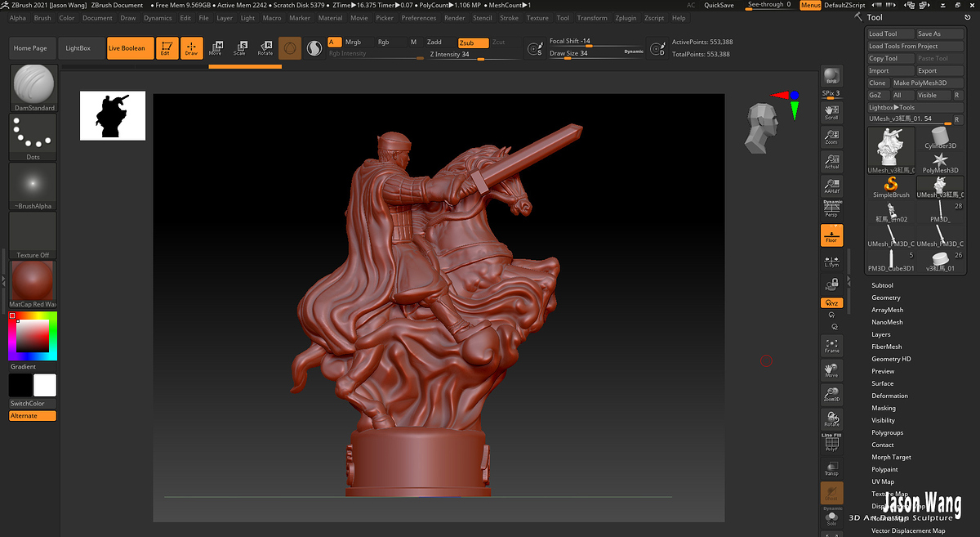Toggle XYZ rotation mode
The image size is (980, 537).
coord(831,303)
